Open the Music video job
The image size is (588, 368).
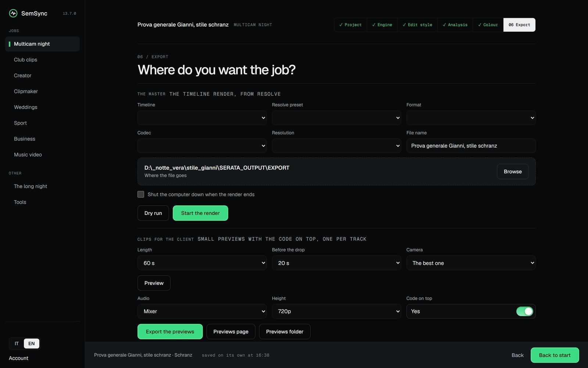42,155
